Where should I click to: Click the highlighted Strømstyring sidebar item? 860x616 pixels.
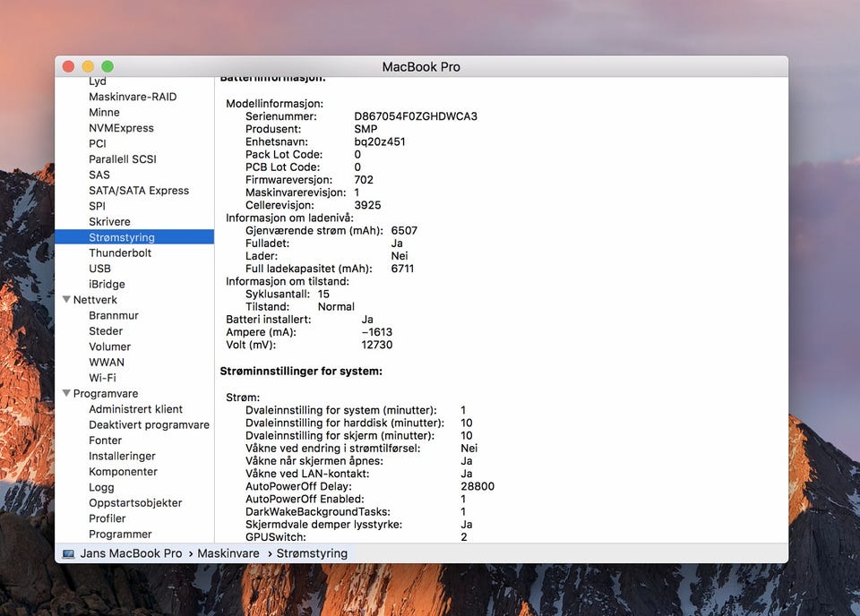(x=122, y=237)
